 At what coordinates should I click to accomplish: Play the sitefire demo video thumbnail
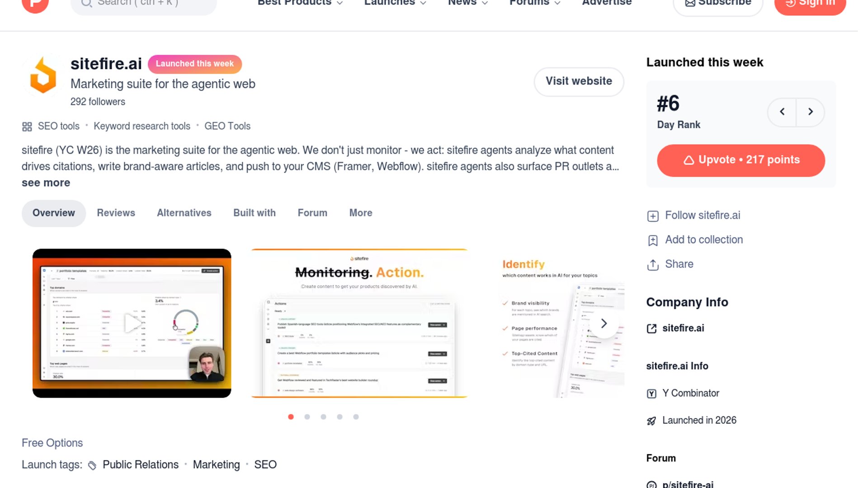point(132,323)
